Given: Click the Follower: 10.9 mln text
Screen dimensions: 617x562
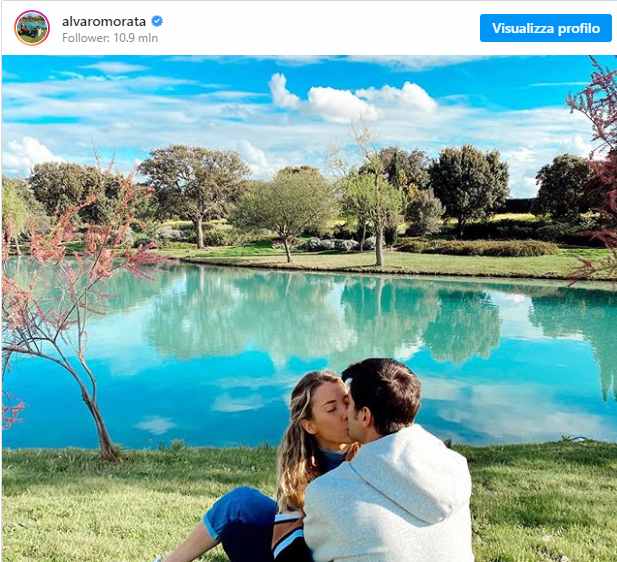Looking at the screenshot, I should 110,38.
